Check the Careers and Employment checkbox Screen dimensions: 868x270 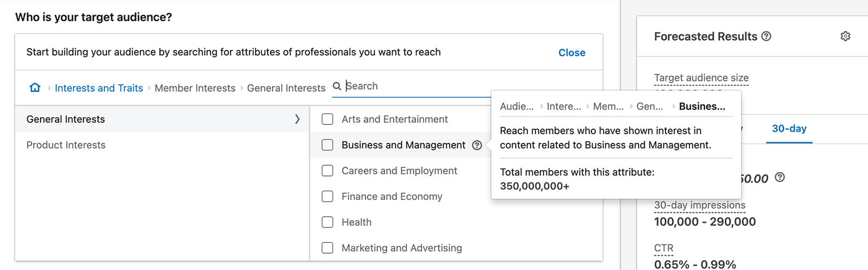click(x=328, y=171)
